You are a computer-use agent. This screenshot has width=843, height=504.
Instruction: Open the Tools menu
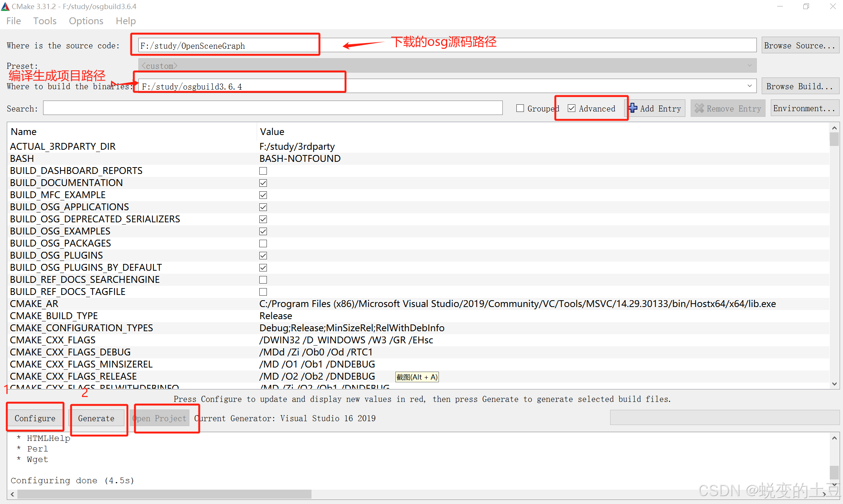point(45,21)
